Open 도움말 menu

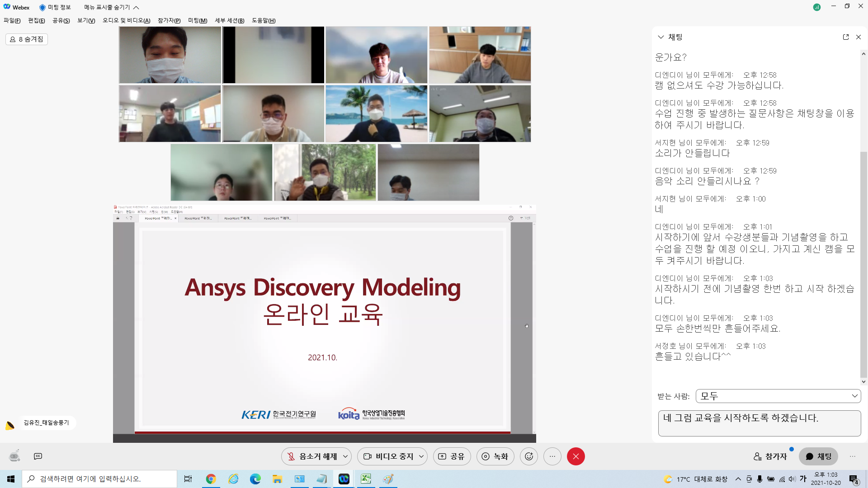click(x=264, y=21)
